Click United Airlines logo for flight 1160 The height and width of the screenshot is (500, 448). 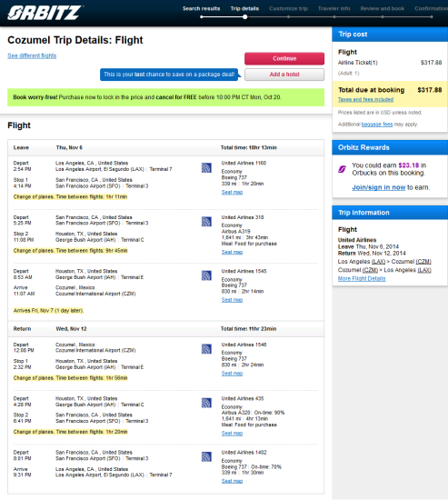[x=206, y=168]
